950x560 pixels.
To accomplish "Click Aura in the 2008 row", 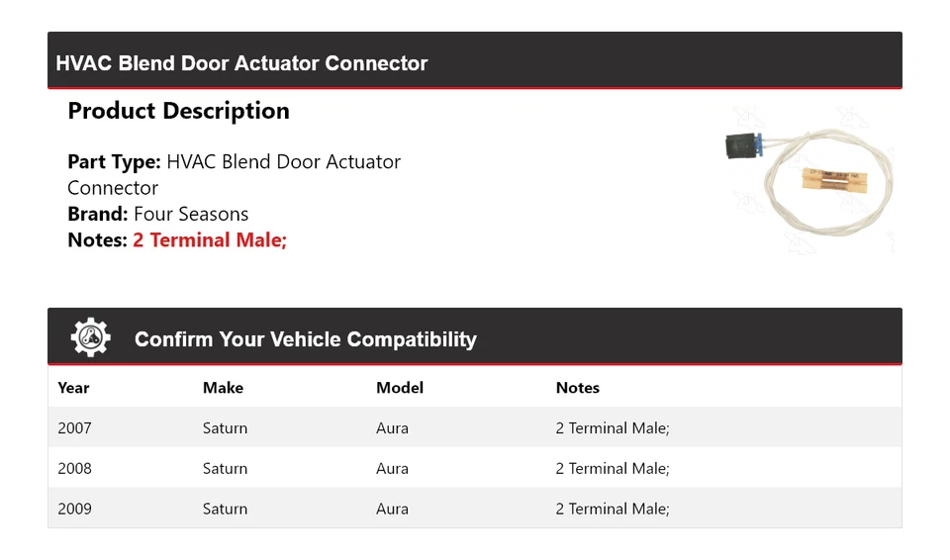I will (392, 469).
